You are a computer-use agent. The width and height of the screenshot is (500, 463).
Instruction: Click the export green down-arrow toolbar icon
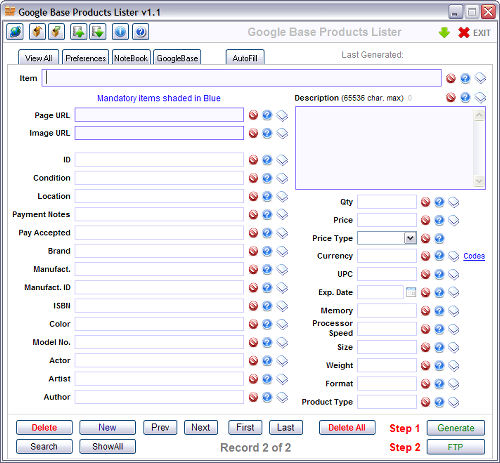click(98, 32)
